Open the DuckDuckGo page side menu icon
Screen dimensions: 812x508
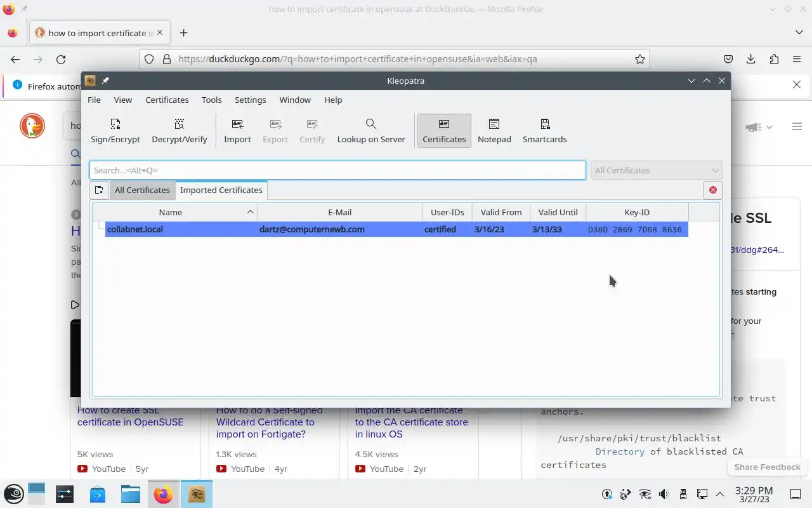[x=797, y=127]
